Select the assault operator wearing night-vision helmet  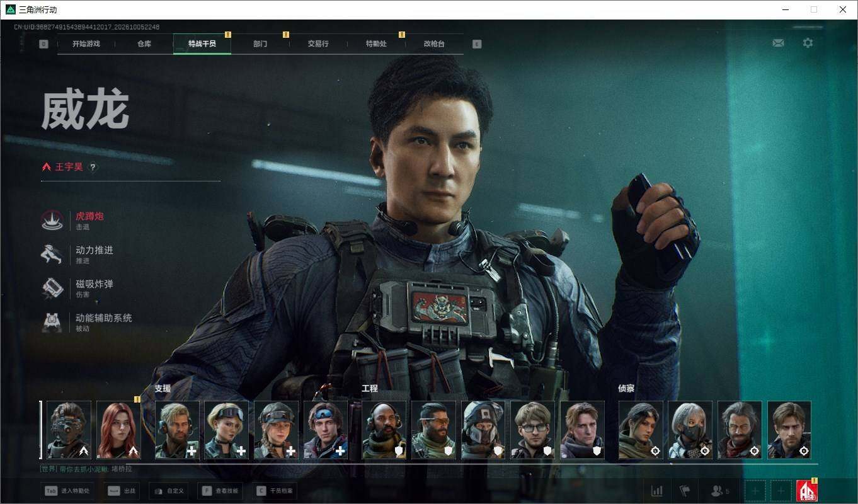[x=69, y=430]
